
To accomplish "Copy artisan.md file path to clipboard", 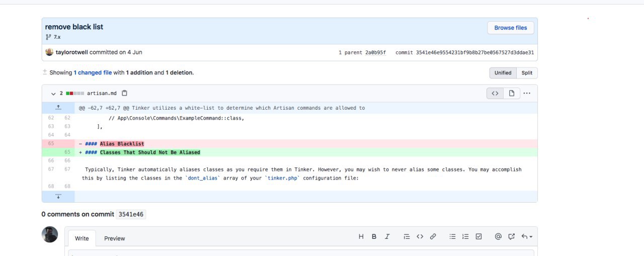I will pyautogui.click(x=125, y=93).
